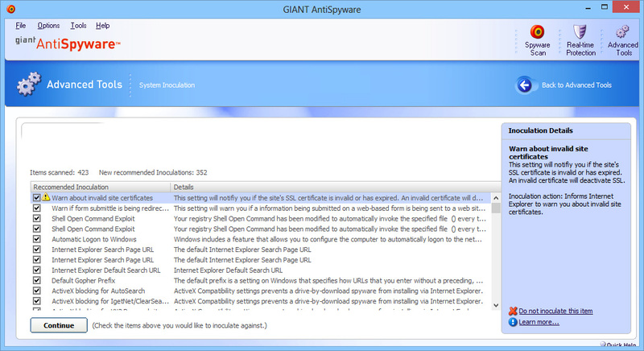Click the Learn more link
644x351 pixels.
coord(539,322)
